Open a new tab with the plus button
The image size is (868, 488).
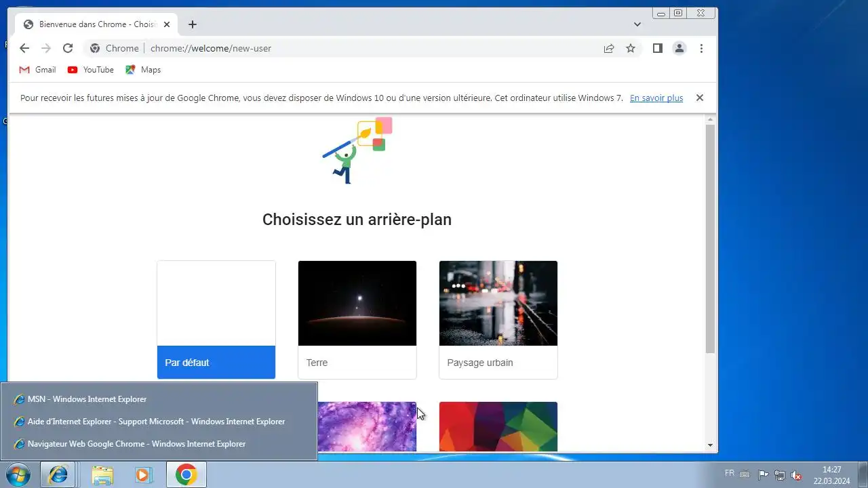(x=193, y=24)
